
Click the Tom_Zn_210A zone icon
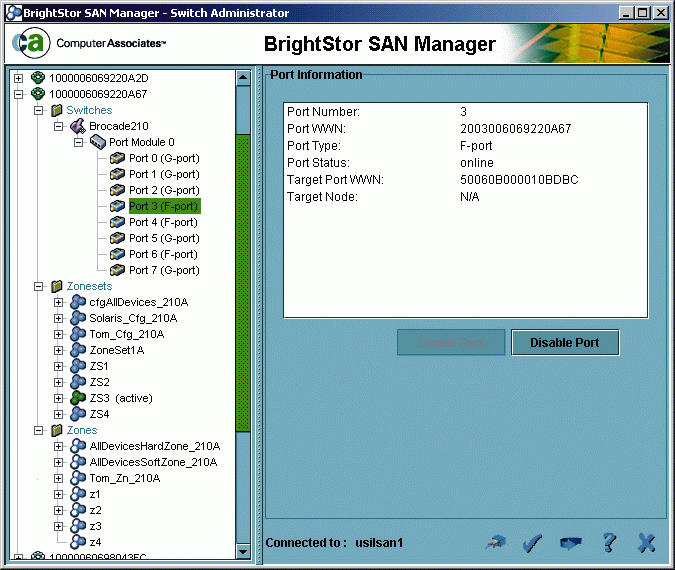pos(78,478)
